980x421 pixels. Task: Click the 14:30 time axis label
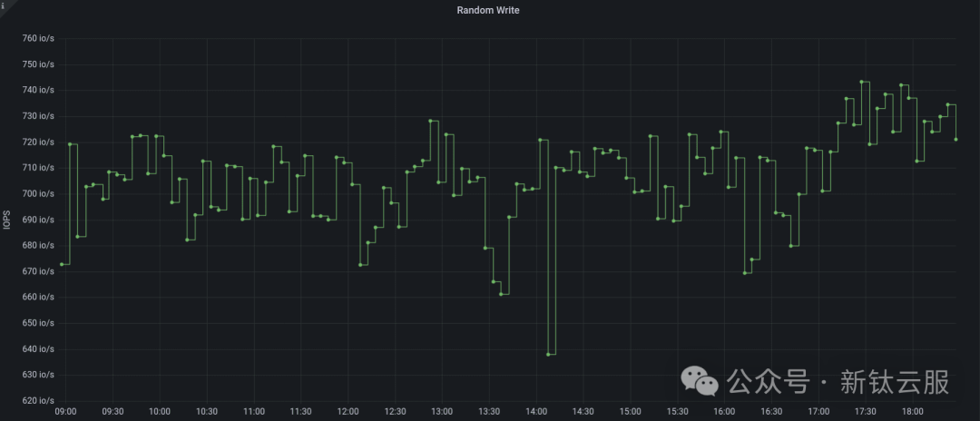(x=583, y=412)
